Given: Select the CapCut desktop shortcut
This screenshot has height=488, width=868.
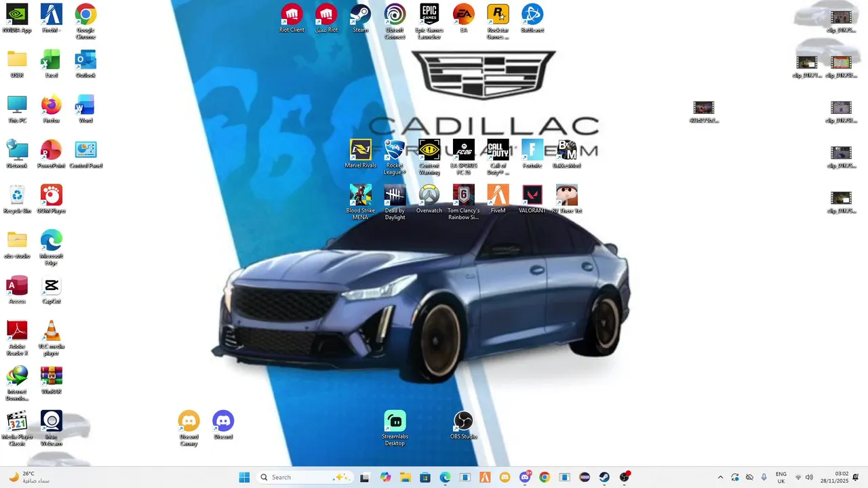Looking at the screenshot, I should pos(52,290).
